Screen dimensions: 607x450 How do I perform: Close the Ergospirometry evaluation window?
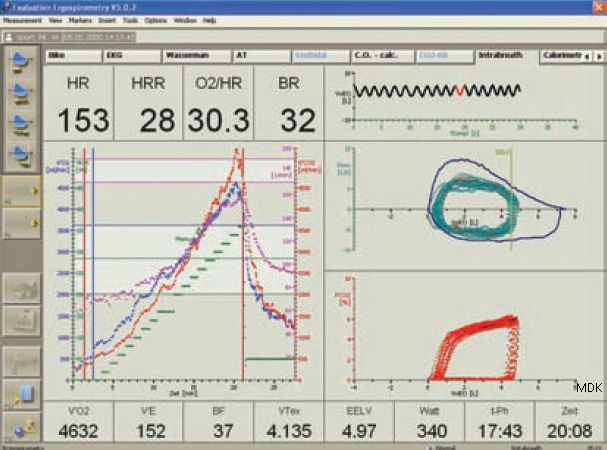[600, 7]
